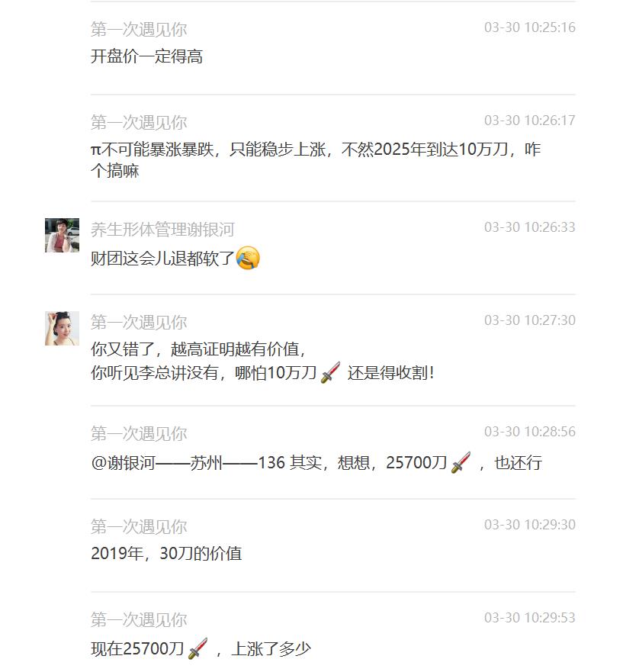Open avatar of 第一次遇见你 at 10:27:30
The image size is (623, 672).
coord(62,328)
